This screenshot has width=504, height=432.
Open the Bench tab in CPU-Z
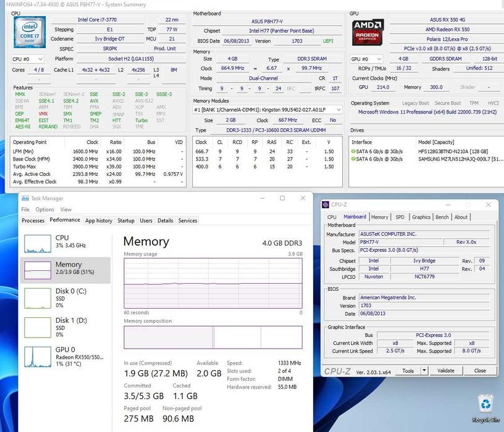(x=442, y=217)
